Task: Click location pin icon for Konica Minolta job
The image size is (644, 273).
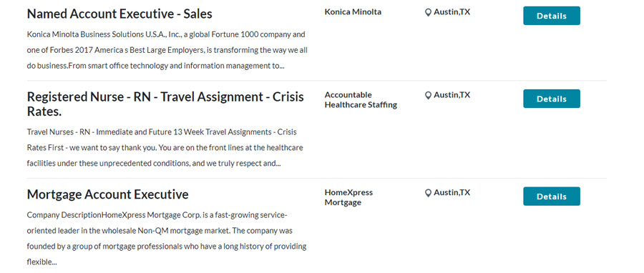Action: tap(428, 12)
